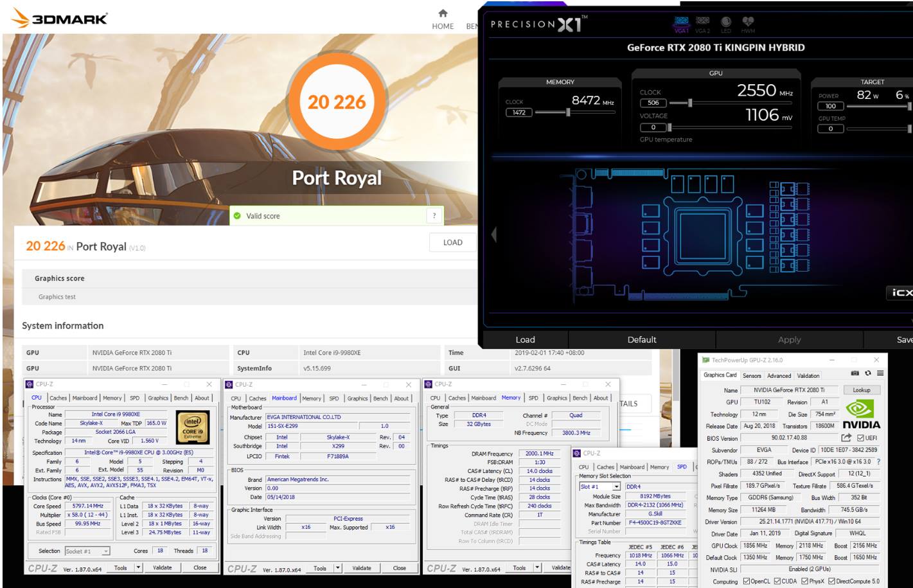
Task: Click Default button in Precision X1
Action: [x=642, y=339]
